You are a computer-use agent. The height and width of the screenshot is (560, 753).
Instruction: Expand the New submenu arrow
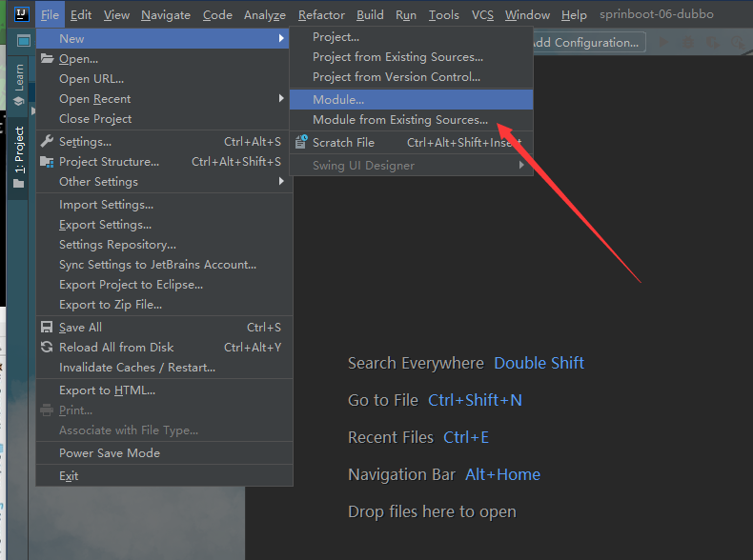coord(281,39)
